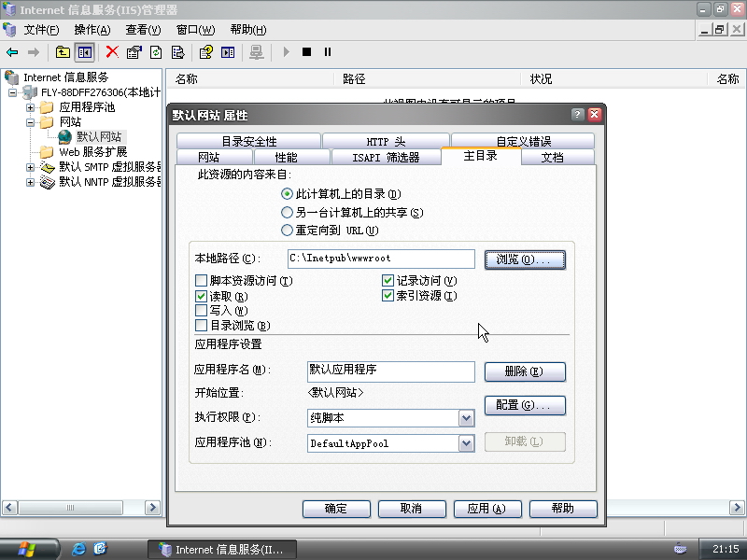Screen dimensions: 747x560
Task: Collapse the Web Sites tree node
Action: (31, 122)
